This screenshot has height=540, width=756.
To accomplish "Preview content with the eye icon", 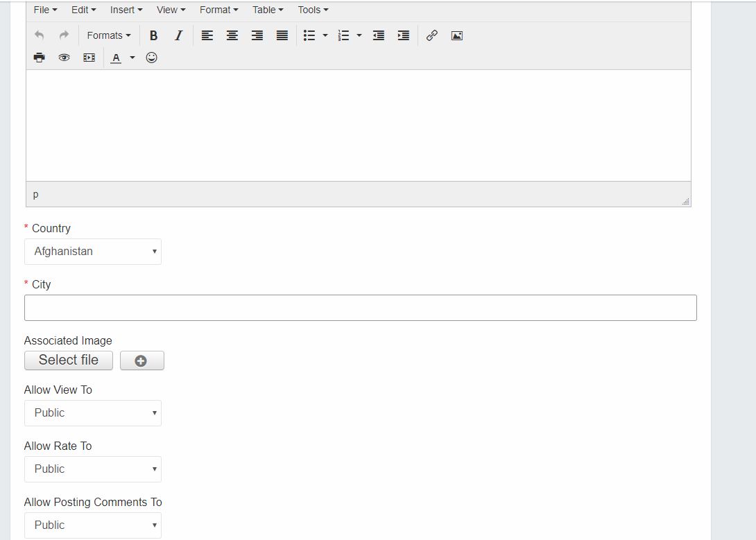I will point(65,58).
